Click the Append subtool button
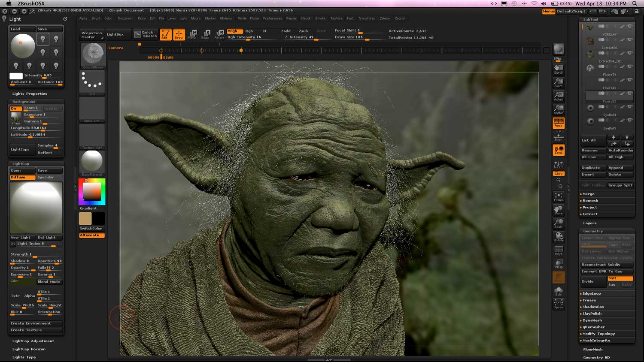This screenshot has width=644, height=362. point(620,168)
